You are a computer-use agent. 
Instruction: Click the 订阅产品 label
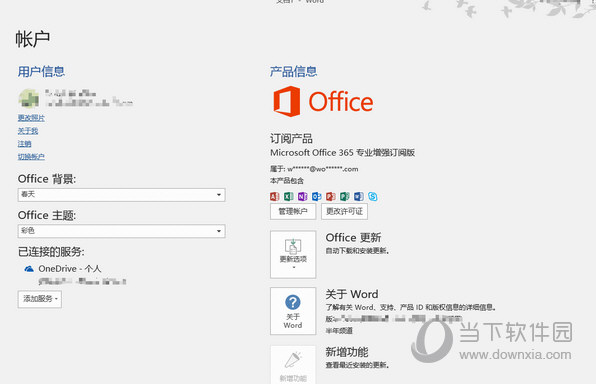tap(291, 138)
